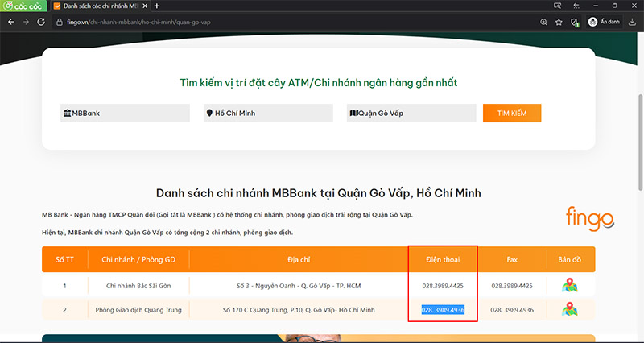Viewport: 644px width, 343px height.
Task: Click highlighted phone number 028. 3989.4936
Action: [443, 310]
